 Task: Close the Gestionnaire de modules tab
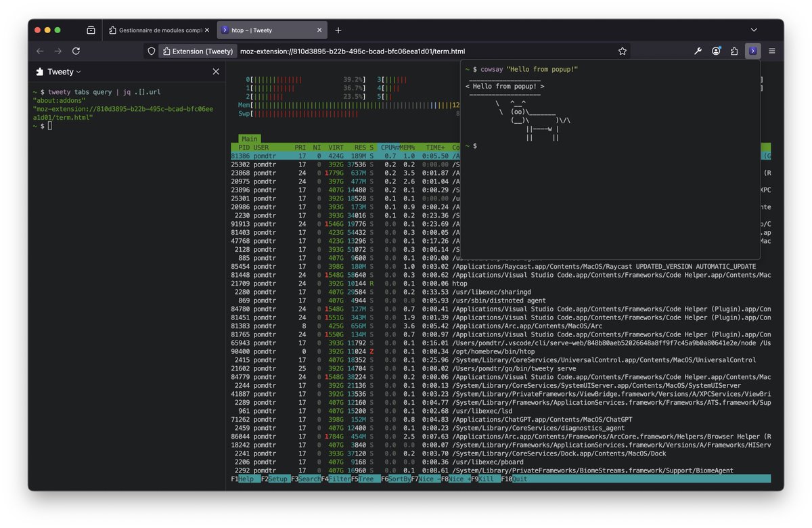(208, 30)
